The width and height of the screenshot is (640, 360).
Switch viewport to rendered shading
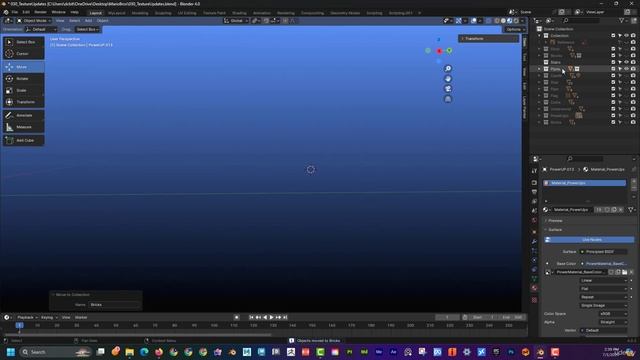click(516, 20)
